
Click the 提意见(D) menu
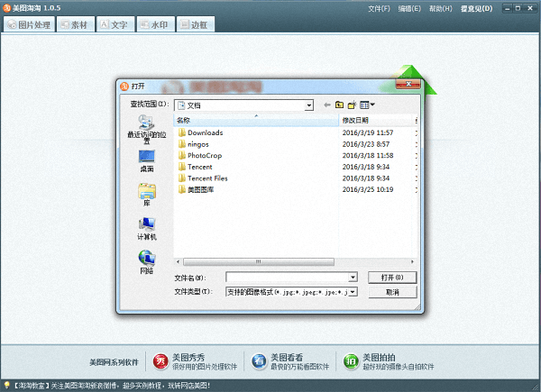tap(476, 9)
